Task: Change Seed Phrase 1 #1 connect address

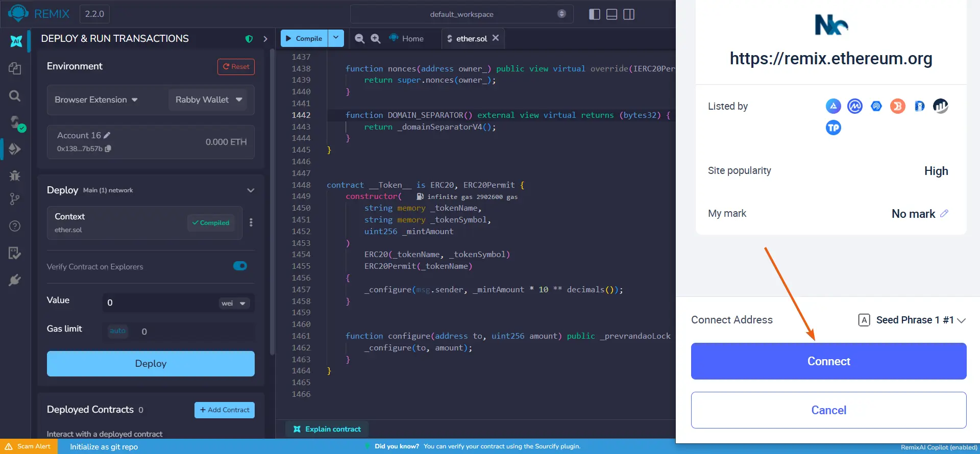Action: pos(912,320)
